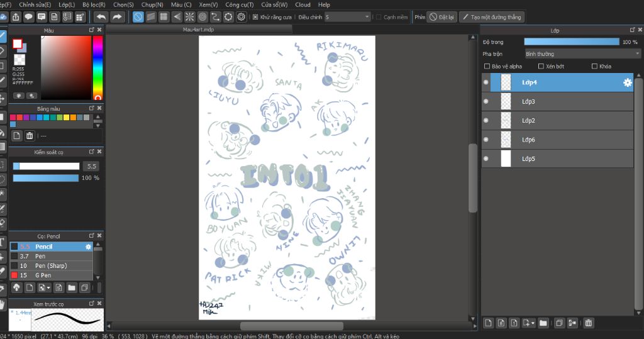Duplicate brush icon in brush panel
Viewport: 644px width, 339px height.
click(x=85, y=287)
